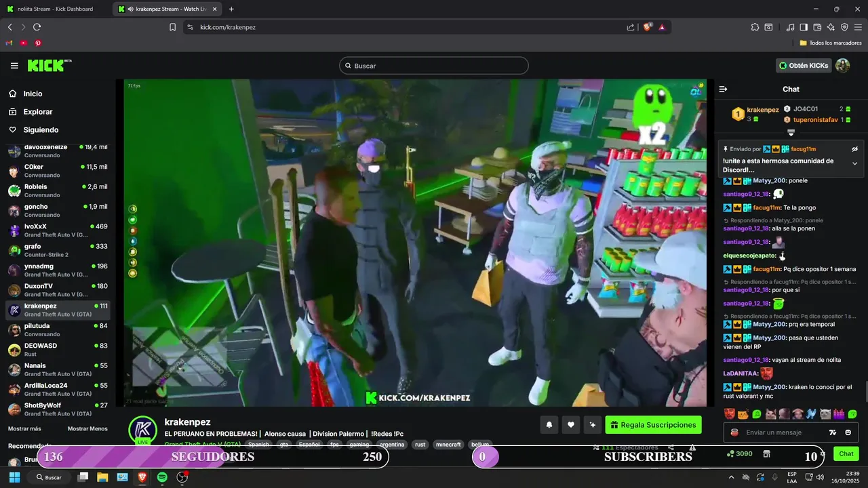Select the krakenpez Stream browser tab

click(167, 9)
